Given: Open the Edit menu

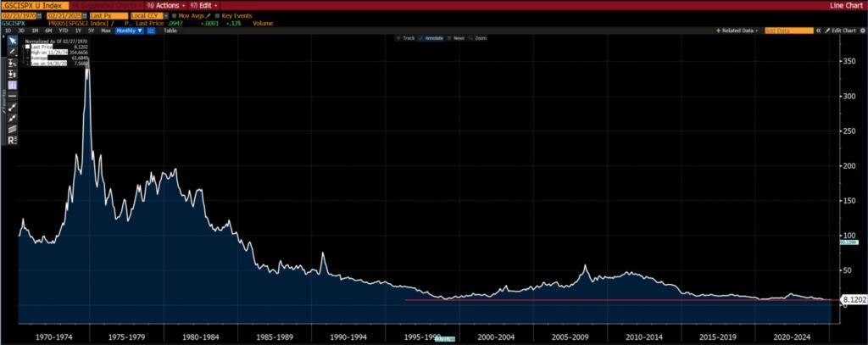Looking at the screenshot, I should tap(204, 5).
